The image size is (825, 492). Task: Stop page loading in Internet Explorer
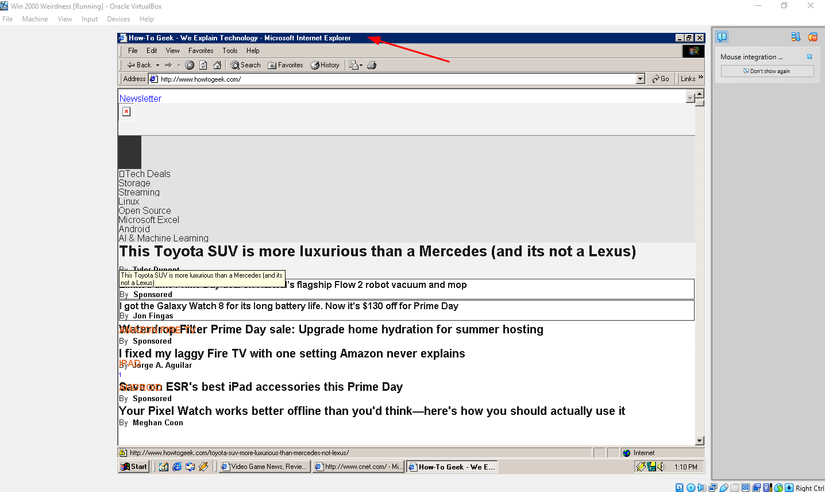(x=189, y=65)
